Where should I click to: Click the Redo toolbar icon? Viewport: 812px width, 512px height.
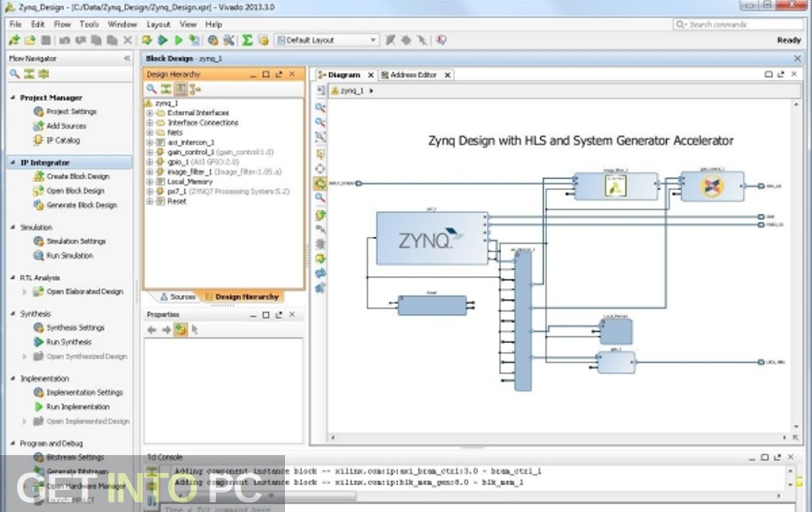(80, 40)
